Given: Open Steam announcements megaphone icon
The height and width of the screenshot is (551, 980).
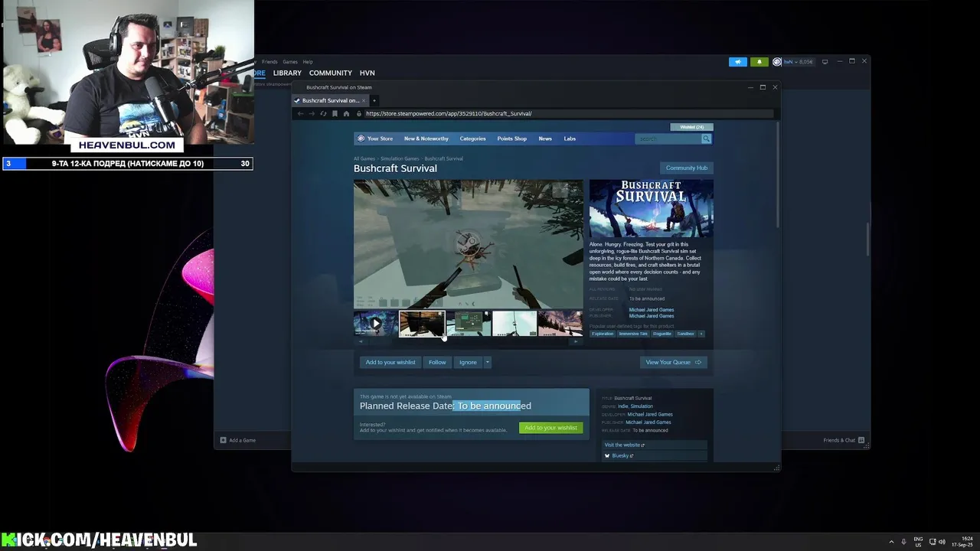Looking at the screenshot, I should click(737, 62).
